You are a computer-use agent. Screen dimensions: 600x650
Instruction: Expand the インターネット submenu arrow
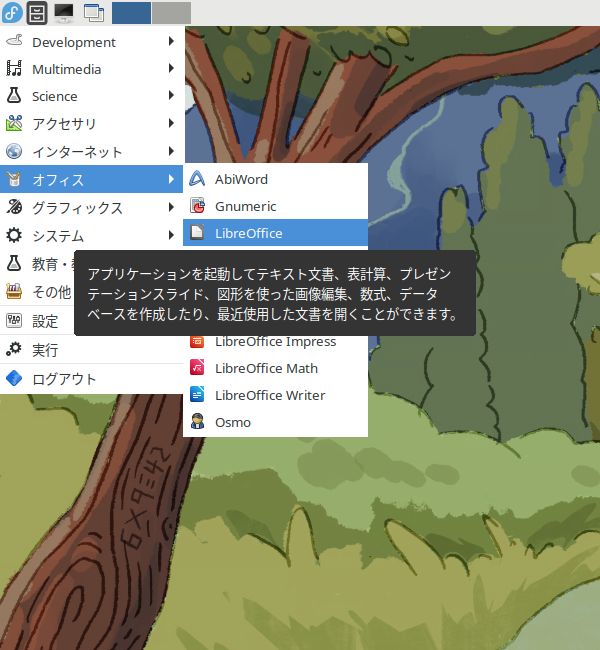click(171, 151)
